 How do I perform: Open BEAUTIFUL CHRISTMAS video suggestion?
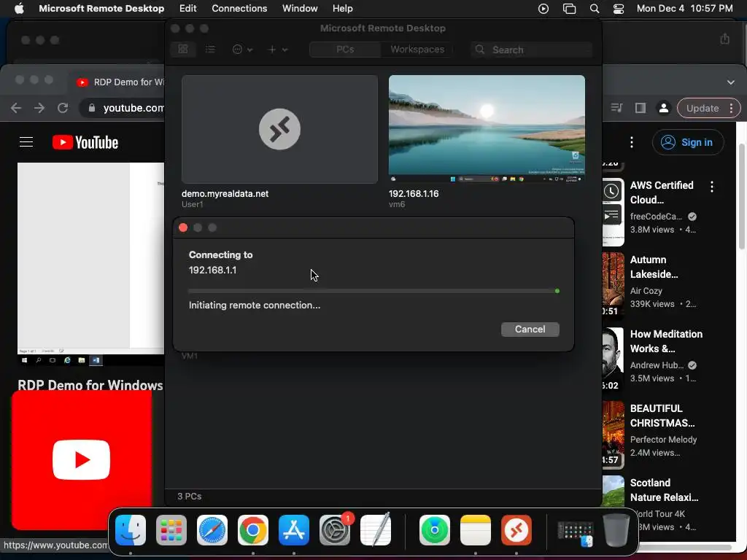coord(662,415)
